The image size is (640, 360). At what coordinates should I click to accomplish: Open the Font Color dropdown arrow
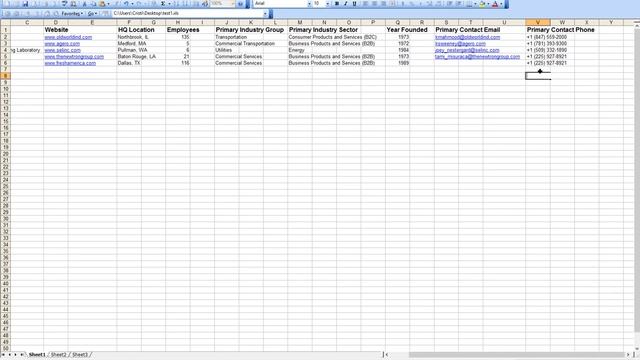click(x=501, y=4)
